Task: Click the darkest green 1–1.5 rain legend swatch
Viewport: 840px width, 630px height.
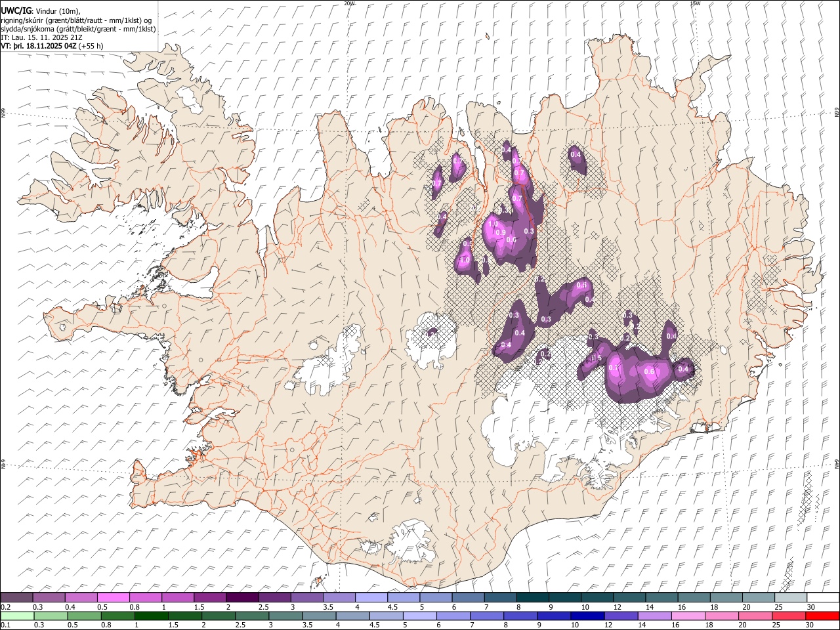Action: pos(151,616)
